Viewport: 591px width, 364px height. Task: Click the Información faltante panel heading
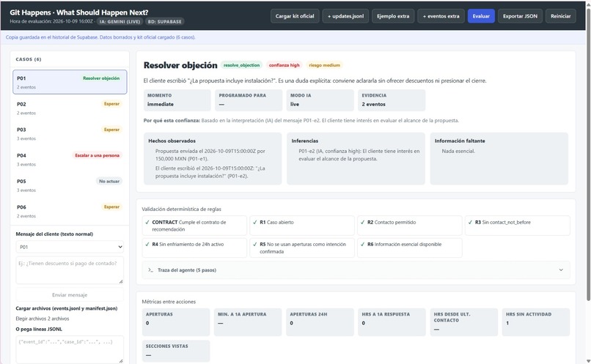coord(460,141)
